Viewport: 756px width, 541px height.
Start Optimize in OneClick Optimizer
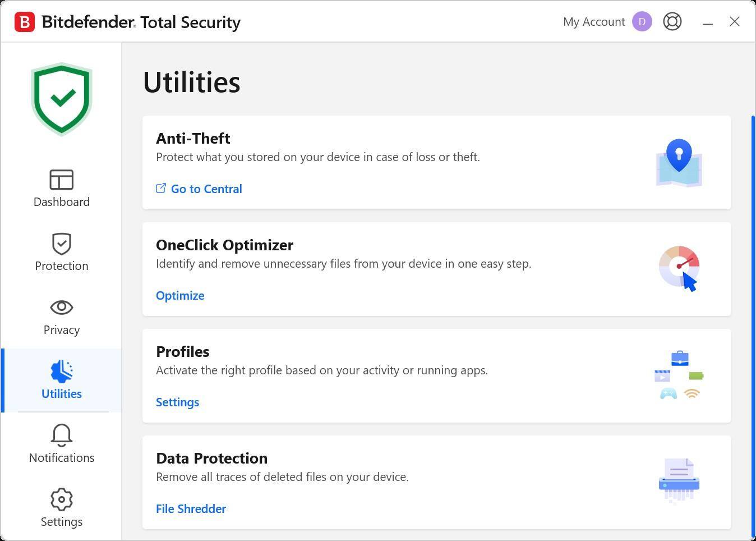point(180,295)
